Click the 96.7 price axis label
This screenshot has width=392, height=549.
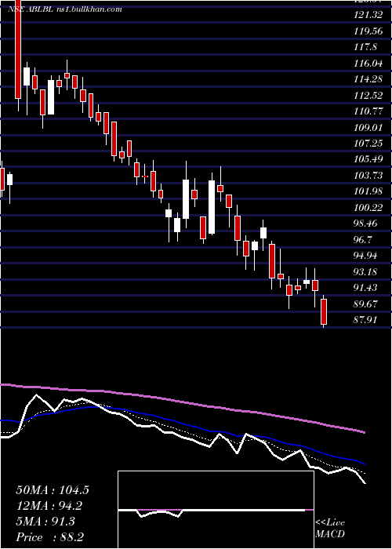point(363,240)
